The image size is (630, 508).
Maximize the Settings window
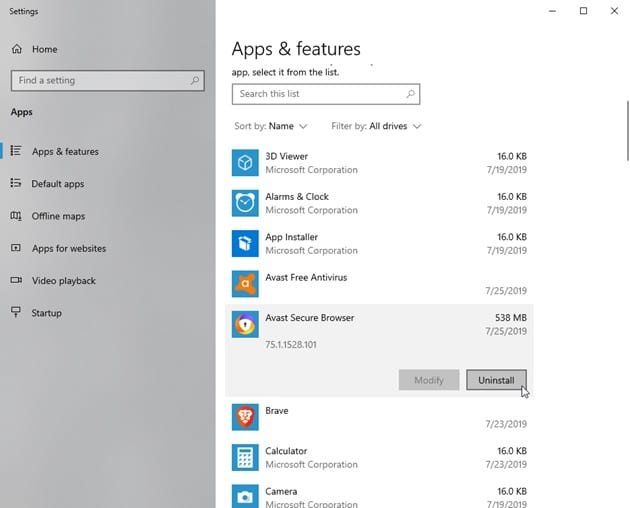[583, 11]
